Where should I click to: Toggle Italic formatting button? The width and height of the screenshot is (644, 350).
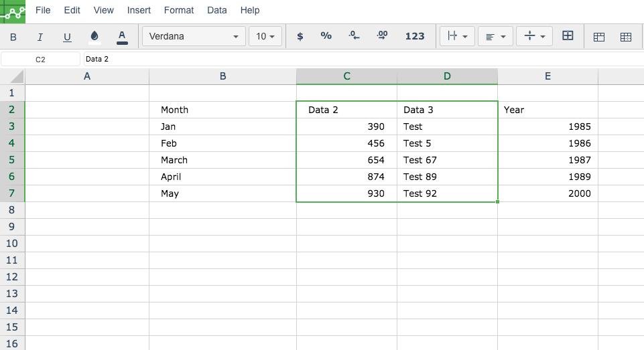[40, 37]
